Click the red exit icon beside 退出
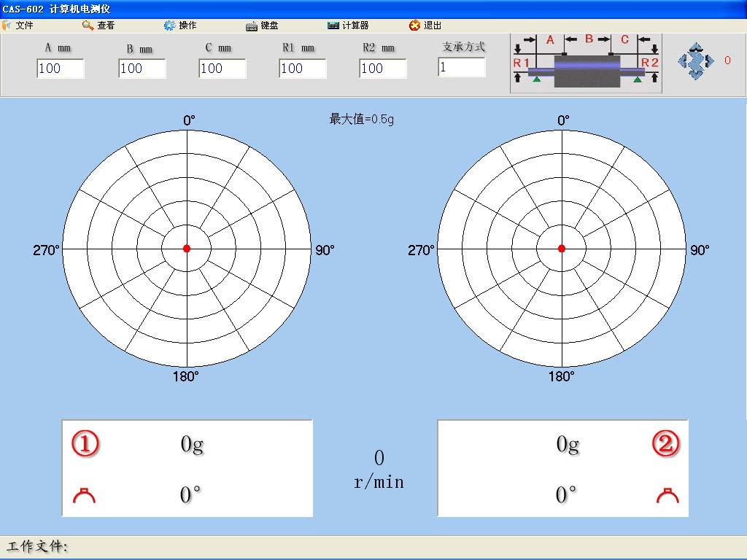Image resolution: width=747 pixels, height=560 pixels. click(414, 24)
